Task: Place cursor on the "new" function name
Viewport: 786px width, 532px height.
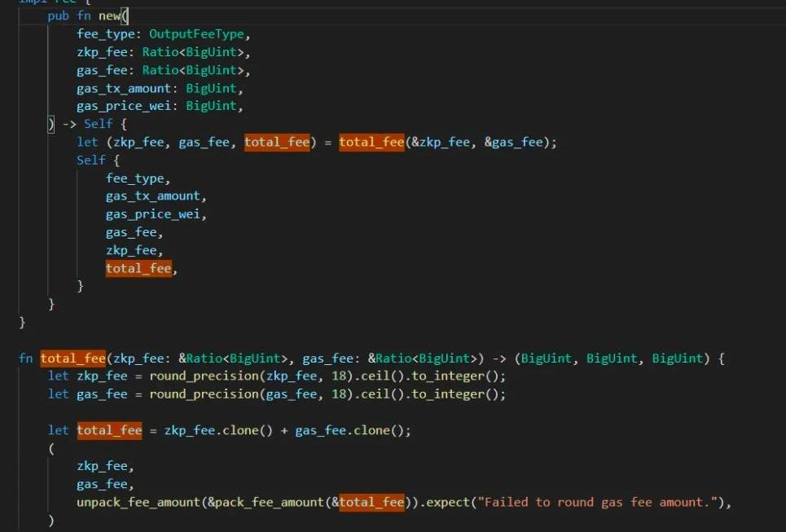Action: click(109, 16)
